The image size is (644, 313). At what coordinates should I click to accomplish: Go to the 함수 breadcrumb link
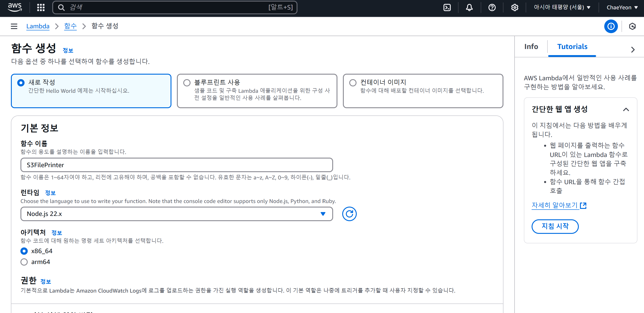point(70,26)
